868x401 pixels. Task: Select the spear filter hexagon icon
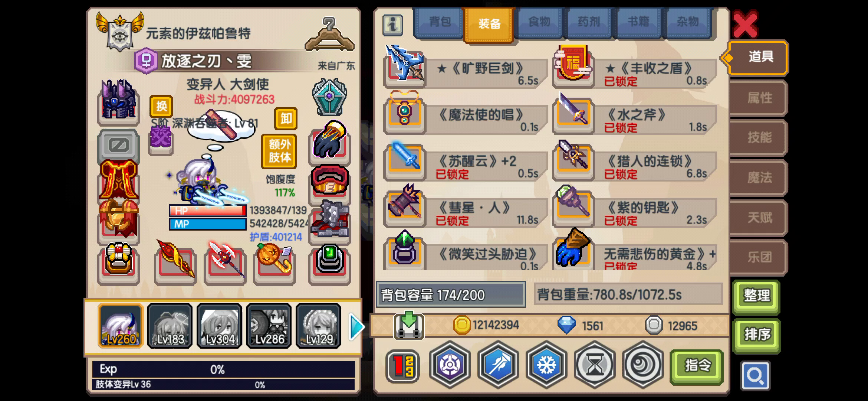tap(498, 365)
